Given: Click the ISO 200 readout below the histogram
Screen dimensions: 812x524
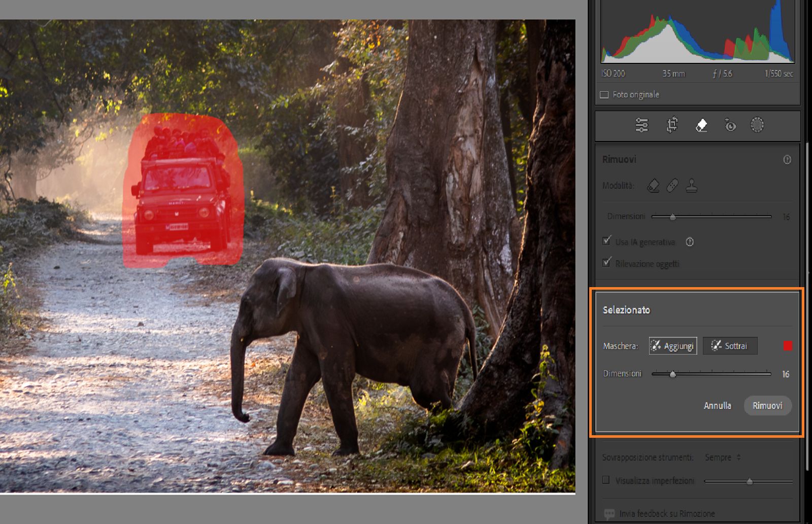Looking at the screenshot, I should pos(613,74).
